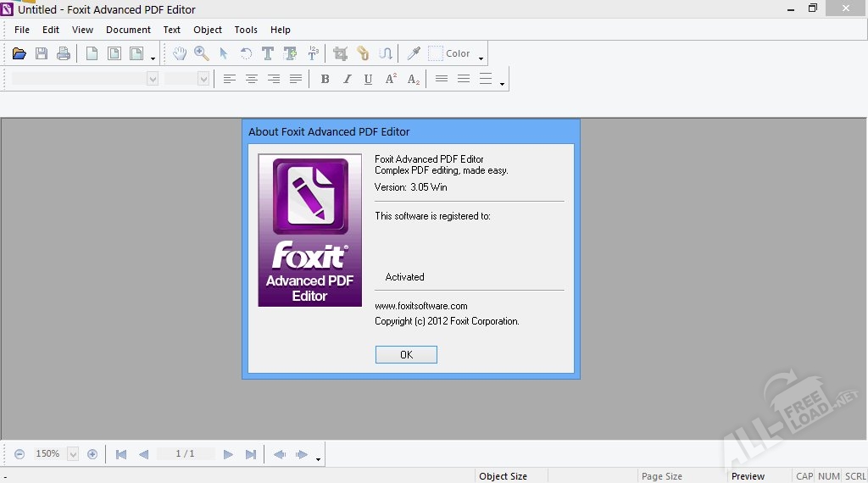This screenshot has width=868, height=483.
Task: Open the font name dropdown
Action: (x=153, y=79)
